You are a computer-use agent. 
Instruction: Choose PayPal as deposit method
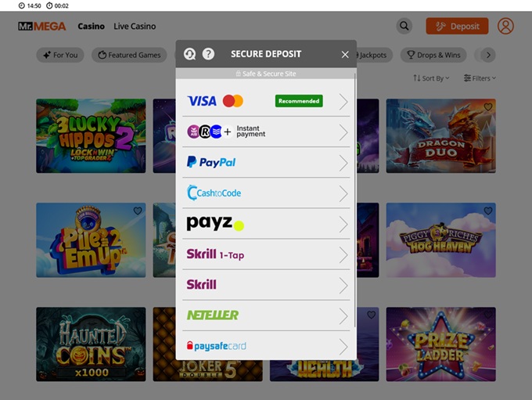pos(266,162)
